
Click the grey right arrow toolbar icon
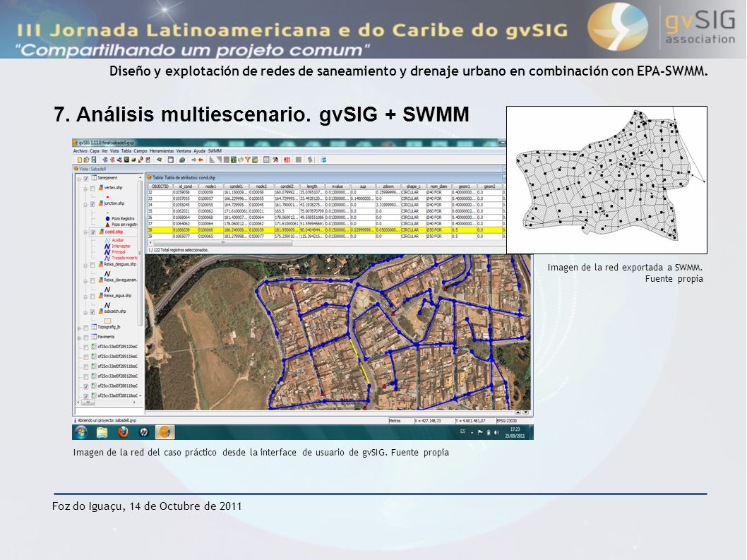(x=194, y=160)
